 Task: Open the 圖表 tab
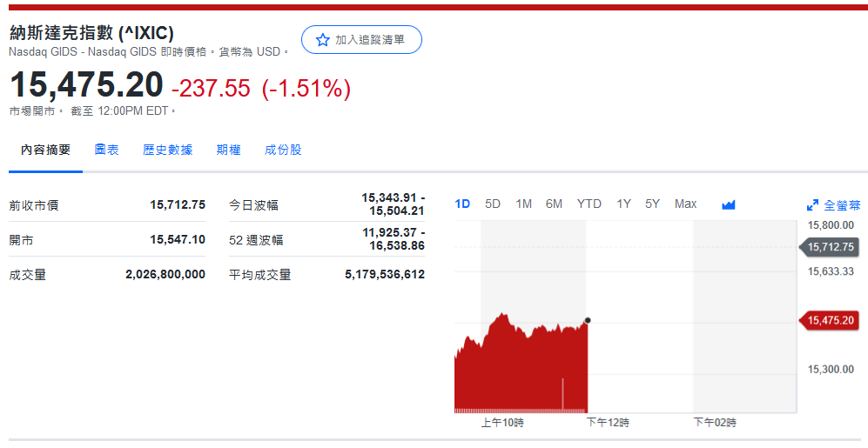pyautogui.click(x=106, y=150)
